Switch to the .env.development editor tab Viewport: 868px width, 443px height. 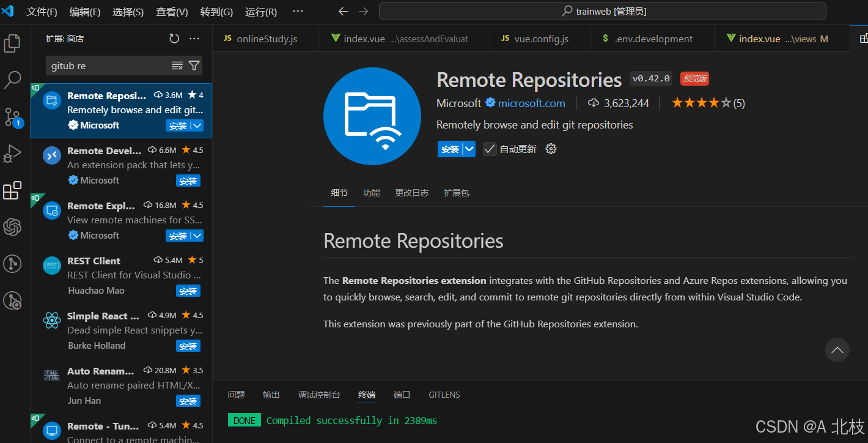click(x=652, y=39)
